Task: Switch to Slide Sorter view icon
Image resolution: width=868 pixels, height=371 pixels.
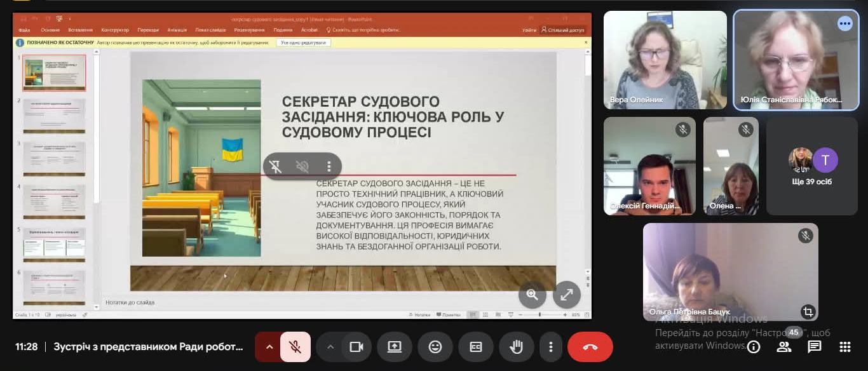Action: click(x=485, y=314)
